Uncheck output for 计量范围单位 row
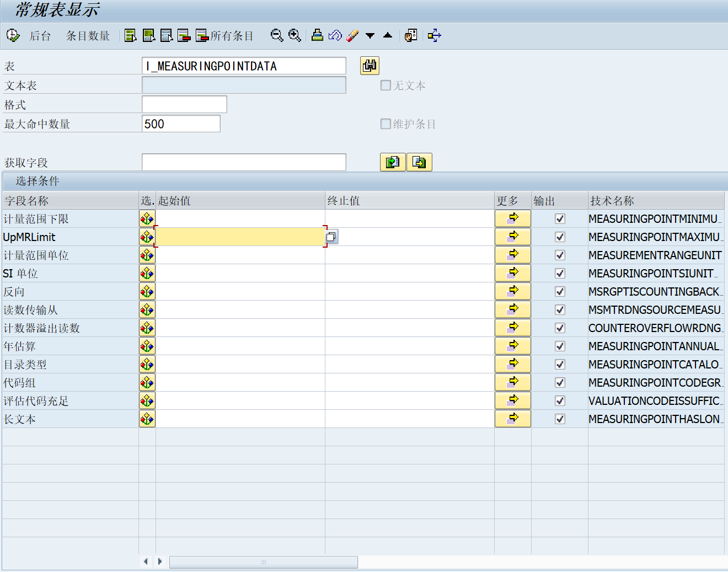The width and height of the screenshot is (728, 572). click(560, 255)
